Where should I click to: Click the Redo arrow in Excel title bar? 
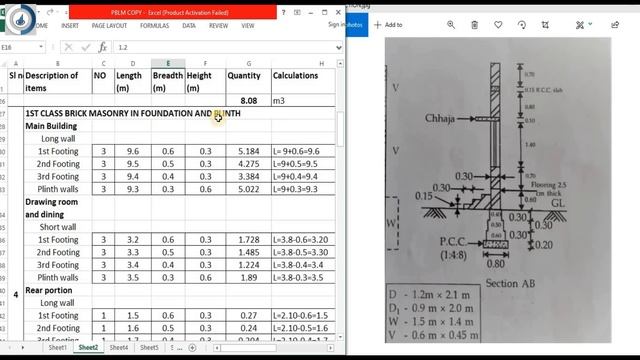coord(50,12)
